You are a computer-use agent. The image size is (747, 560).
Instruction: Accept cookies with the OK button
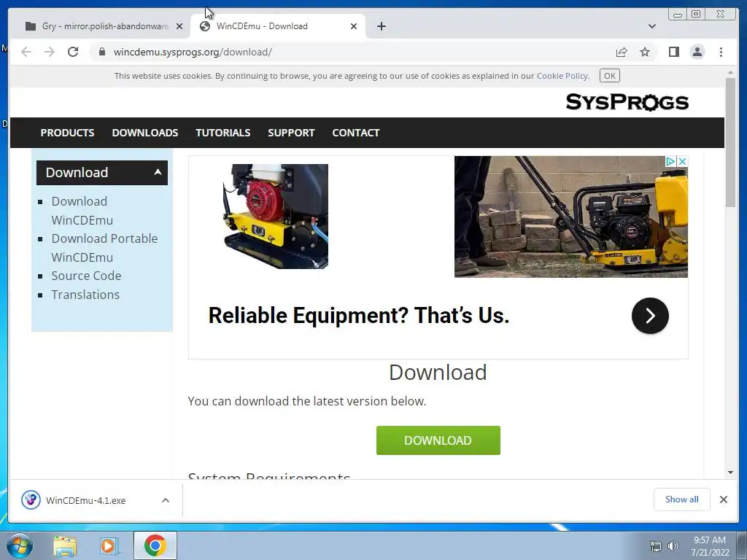[609, 76]
